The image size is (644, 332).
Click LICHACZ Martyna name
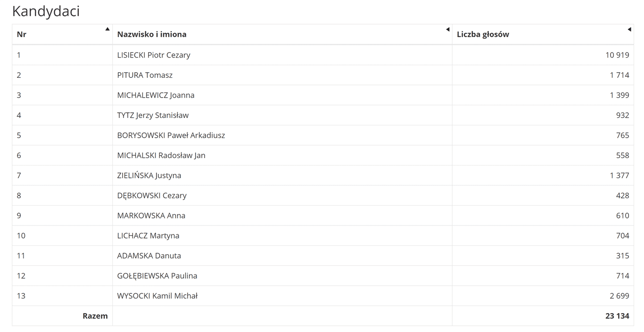point(148,236)
